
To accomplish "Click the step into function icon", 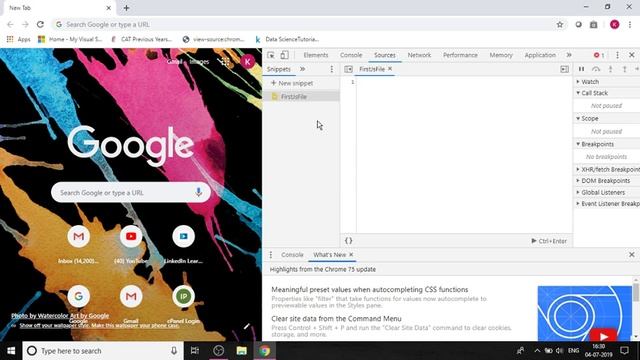I will (x=611, y=69).
